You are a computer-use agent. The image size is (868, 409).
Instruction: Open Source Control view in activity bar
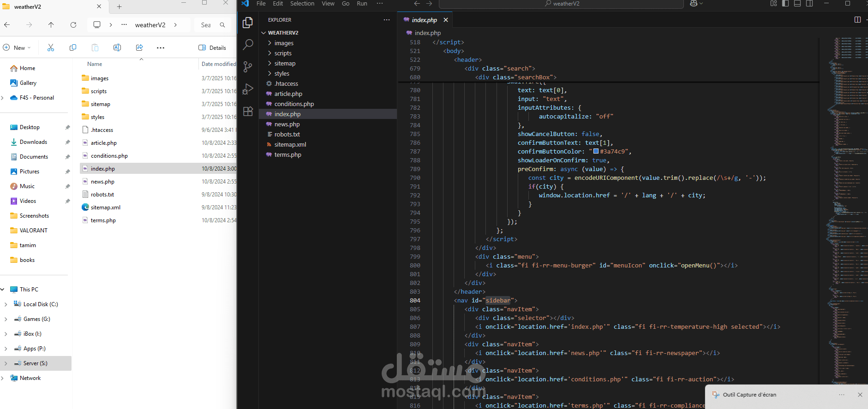click(x=248, y=66)
